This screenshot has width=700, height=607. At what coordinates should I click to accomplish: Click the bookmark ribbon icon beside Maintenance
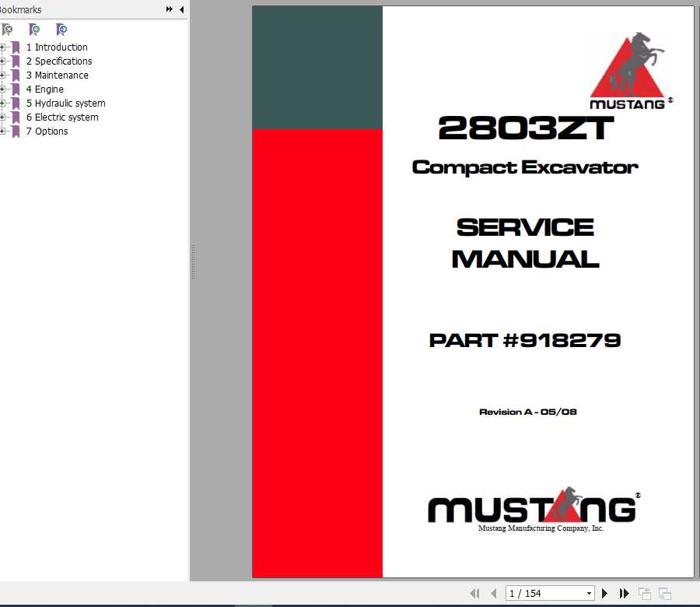[x=16, y=75]
